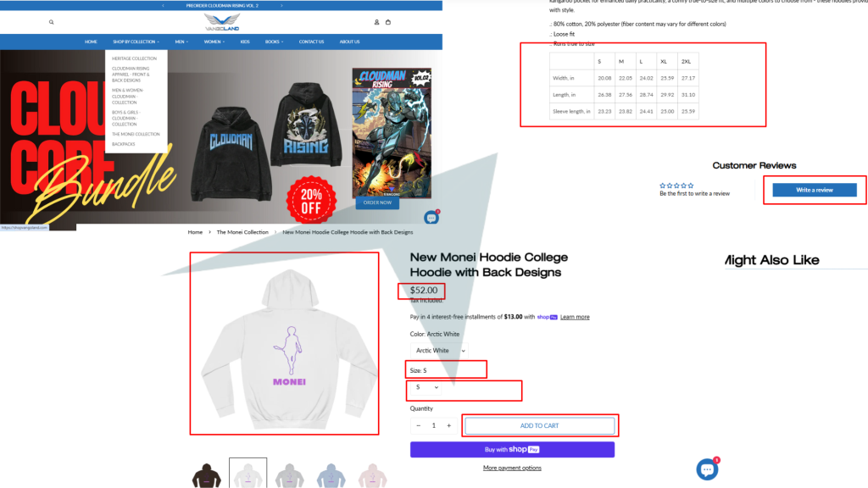This screenshot has width=868, height=488.
Task: Decrease quantity with the minus button
Action: tap(419, 425)
